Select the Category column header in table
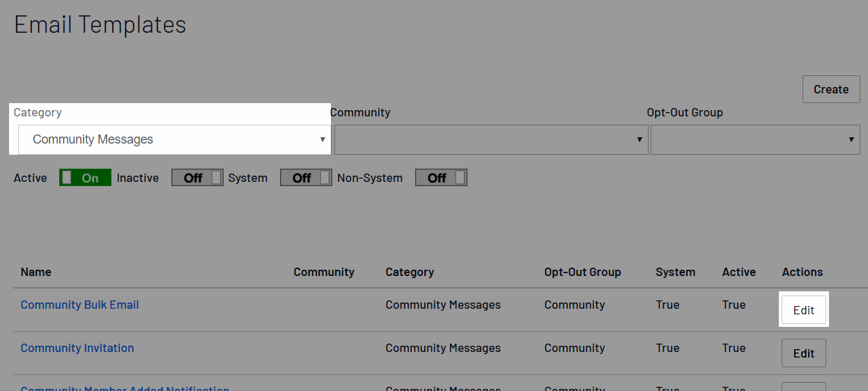This screenshot has width=868, height=391. [410, 272]
